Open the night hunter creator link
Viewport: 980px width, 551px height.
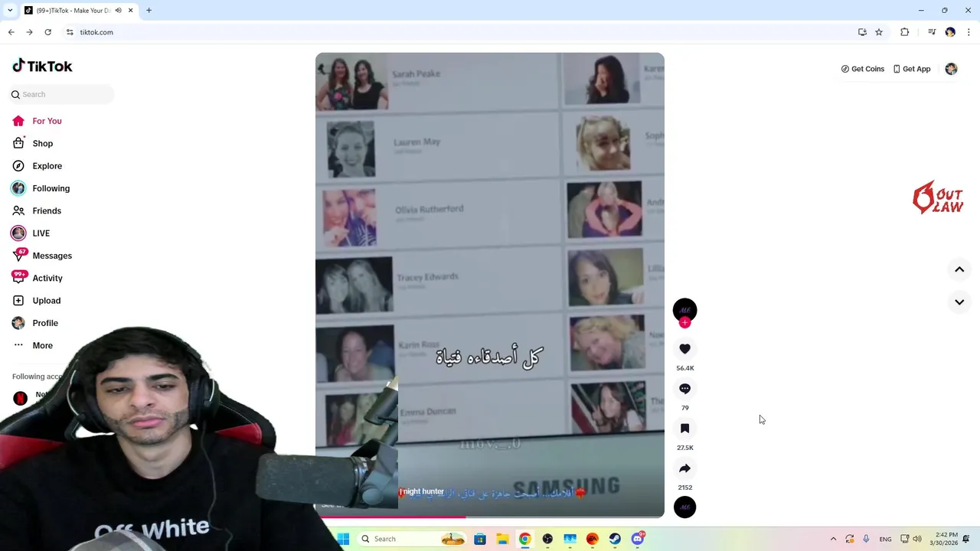(423, 491)
